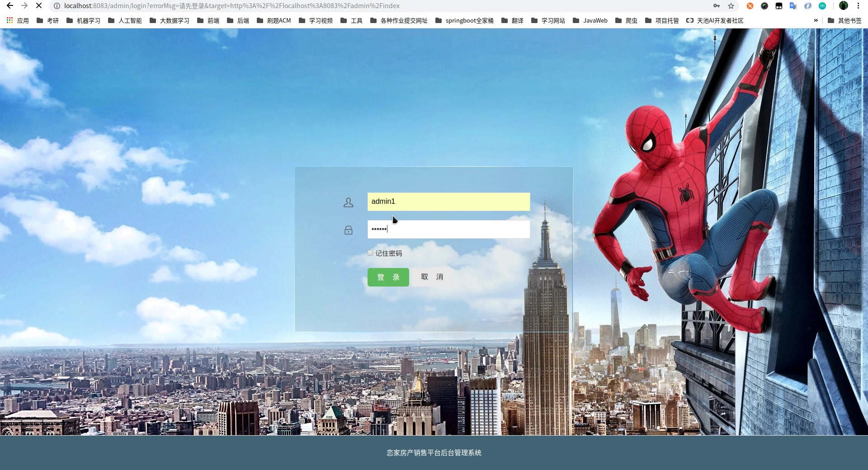Click the 取消 button
868x470 pixels.
click(x=432, y=277)
